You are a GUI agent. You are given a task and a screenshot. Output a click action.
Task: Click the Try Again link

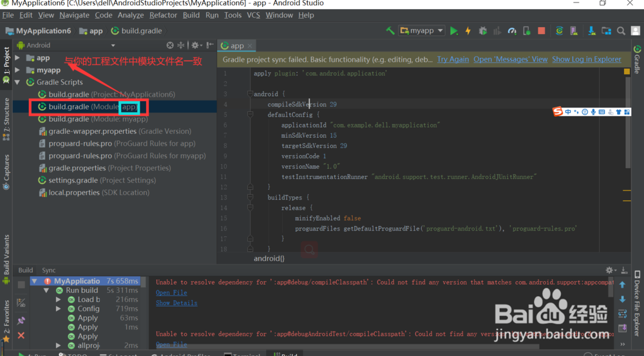click(x=453, y=59)
